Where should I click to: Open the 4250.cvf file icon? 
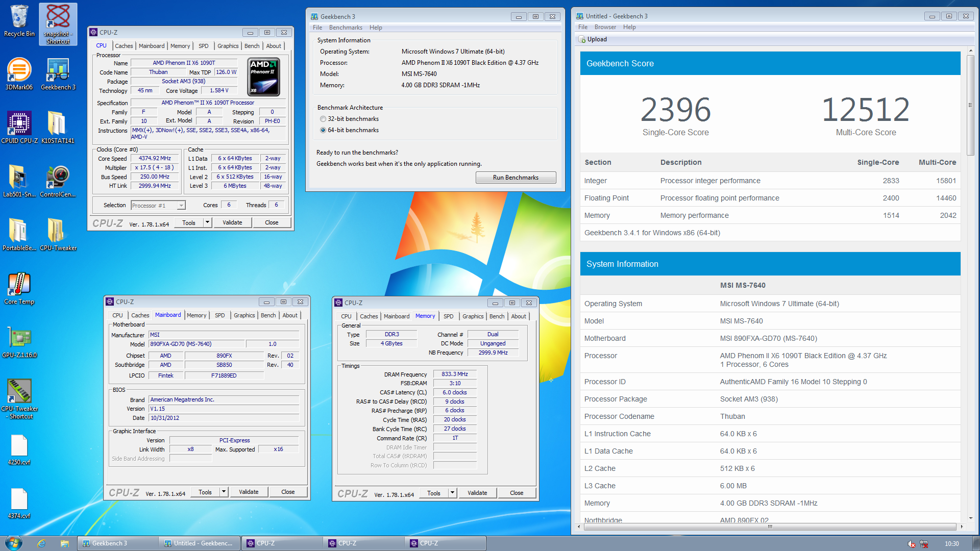click(19, 449)
